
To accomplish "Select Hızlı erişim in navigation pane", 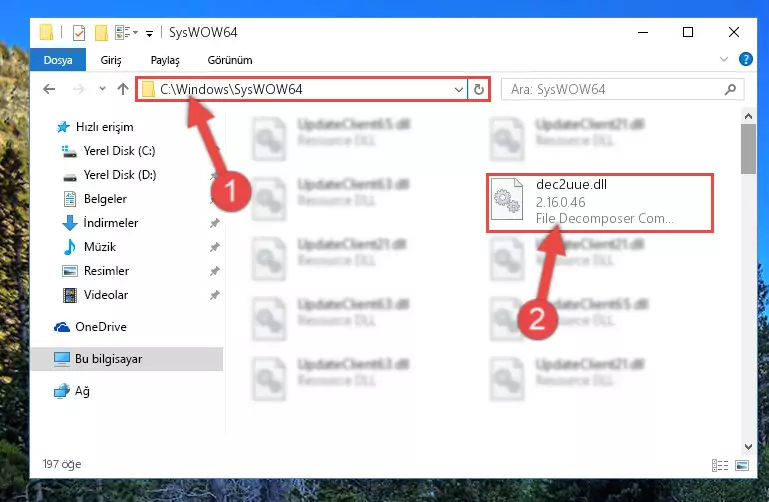I will [104, 127].
